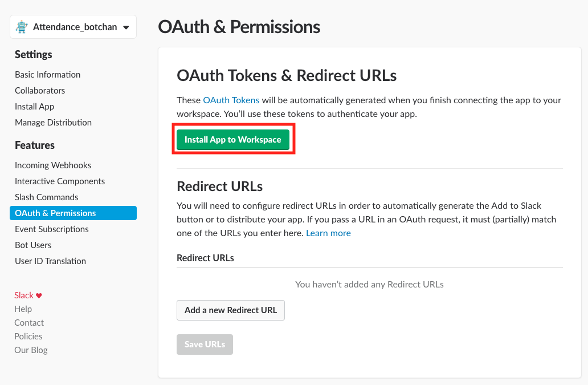588x385 pixels.
Task: Go to the Collaborators page
Action: [40, 91]
